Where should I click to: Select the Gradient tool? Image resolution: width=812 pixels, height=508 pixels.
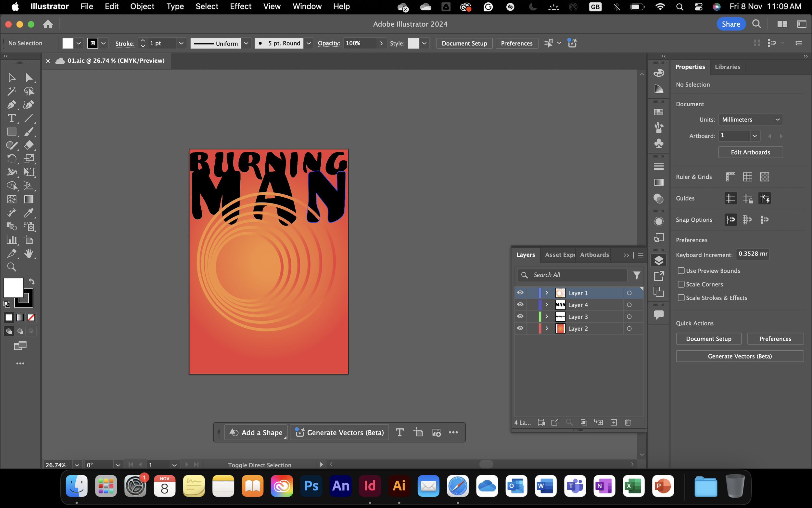click(x=29, y=199)
